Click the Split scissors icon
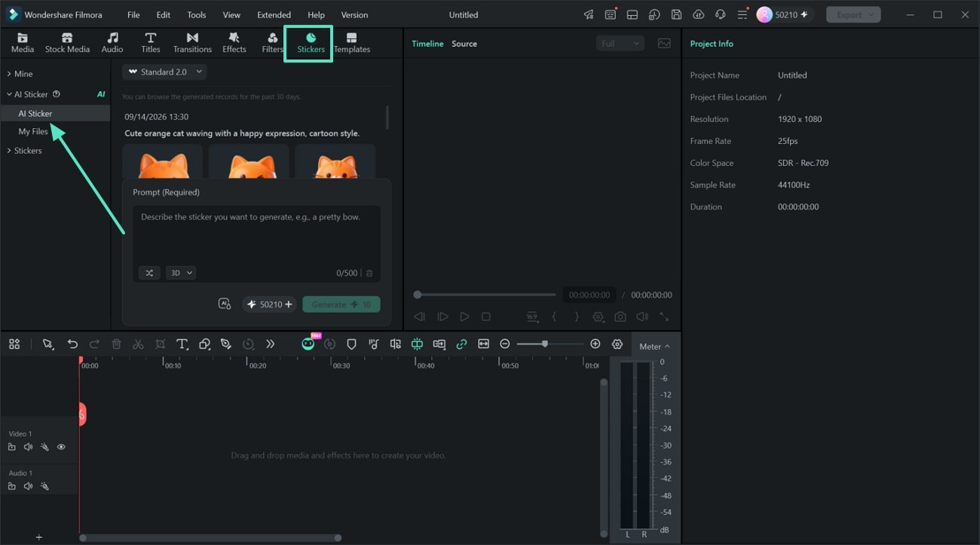Image resolution: width=980 pixels, height=545 pixels. click(138, 344)
